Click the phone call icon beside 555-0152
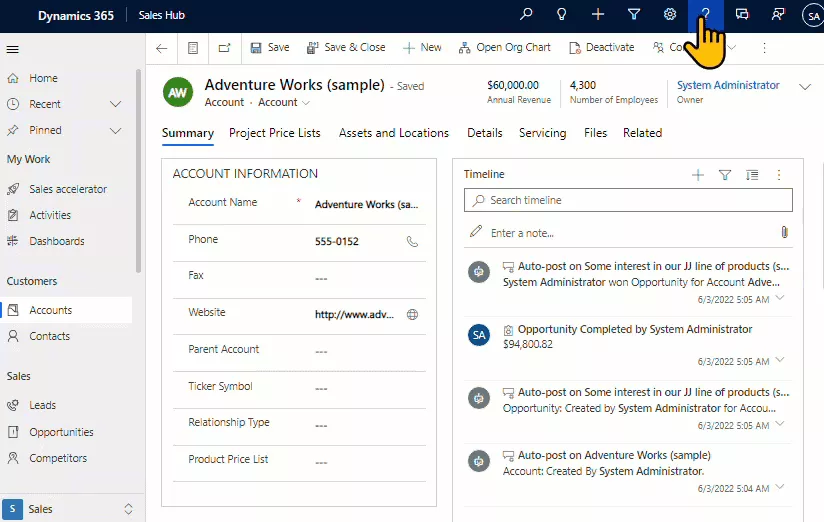This screenshot has height=522, width=824. 412,242
